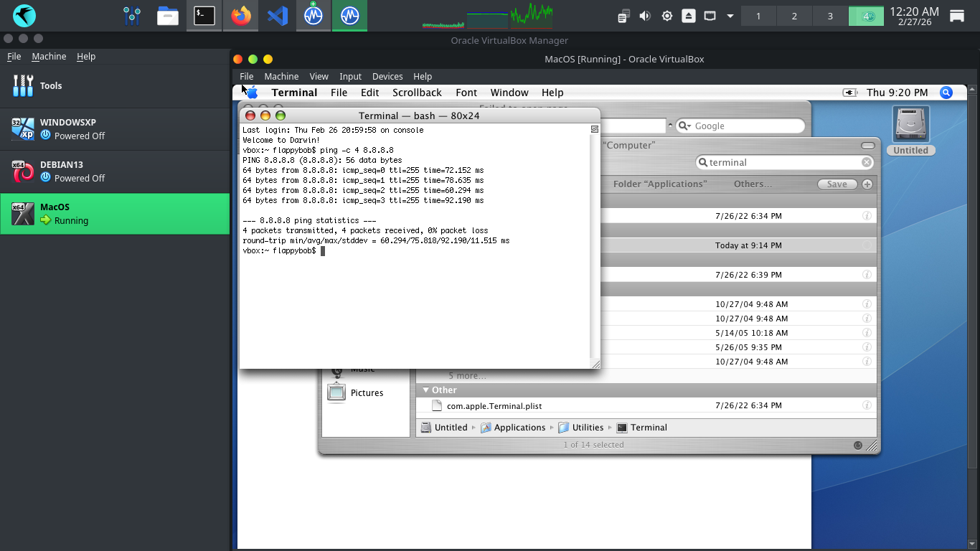
Task: Open the Scrollback menu in Terminal
Action: [x=416, y=93]
